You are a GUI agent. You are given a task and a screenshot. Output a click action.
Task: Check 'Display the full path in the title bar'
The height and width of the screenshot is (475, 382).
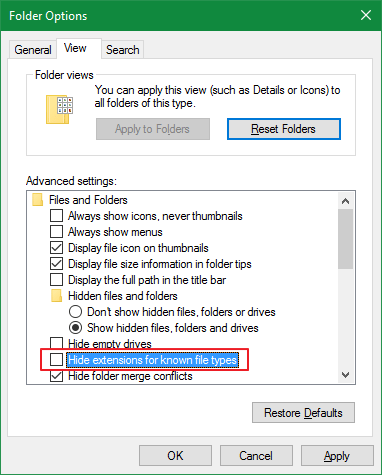(x=56, y=280)
